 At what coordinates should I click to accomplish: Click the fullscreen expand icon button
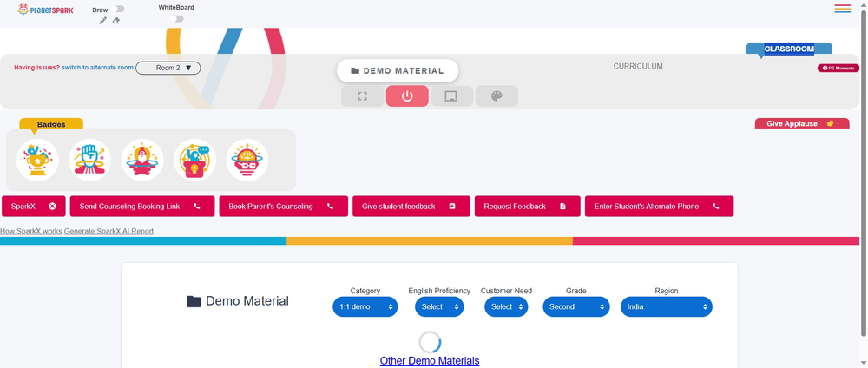[x=363, y=95]
